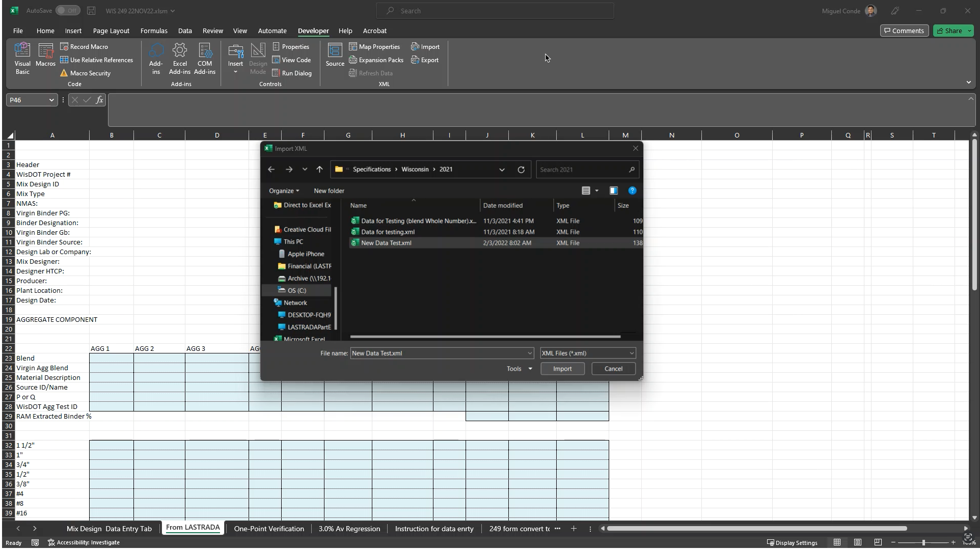Switch to the Page Layout ribbon tab
980x549 pixels.
click(111, 31)
